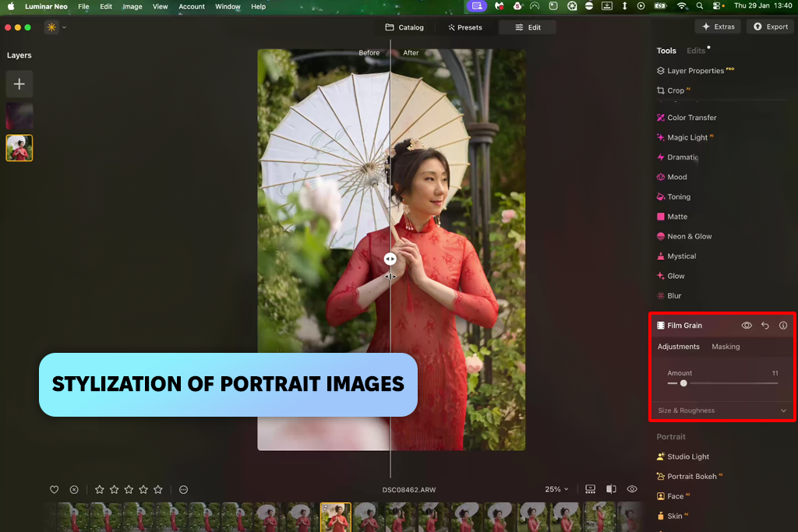Switch to the Masking tab
Image resolution: width=798 pixels, height=532 pixels.
coord(726,347)
